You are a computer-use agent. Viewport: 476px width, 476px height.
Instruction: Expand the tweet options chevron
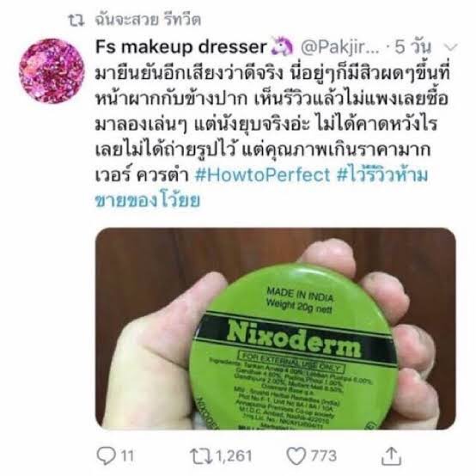[450, 47]
